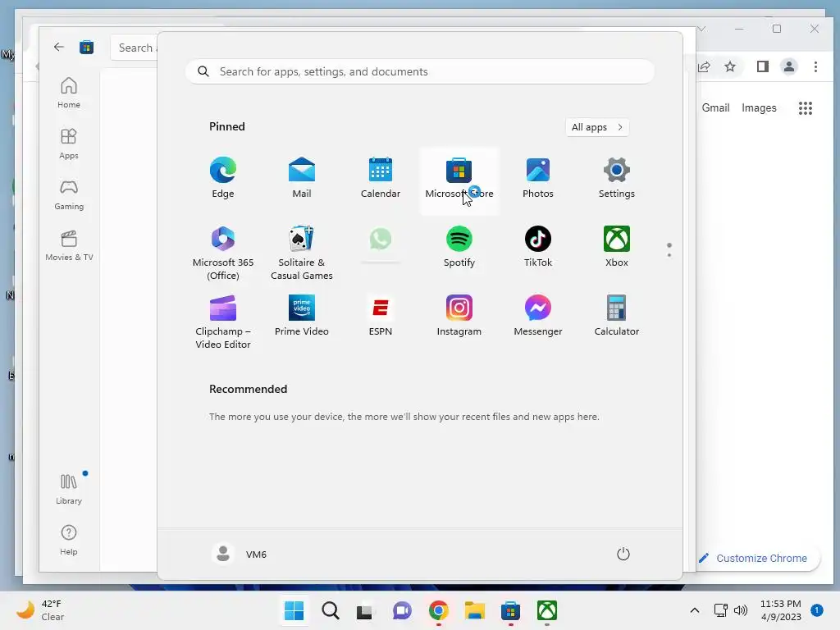The width and height of the screenshot is (840, 630).
Task: Open Chrome three-dot menu
Action: pyautogui.click(x=815, y=66)
